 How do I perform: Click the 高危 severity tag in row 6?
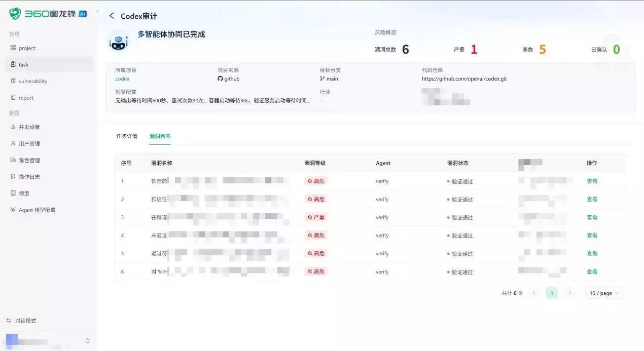pos(315,272)
